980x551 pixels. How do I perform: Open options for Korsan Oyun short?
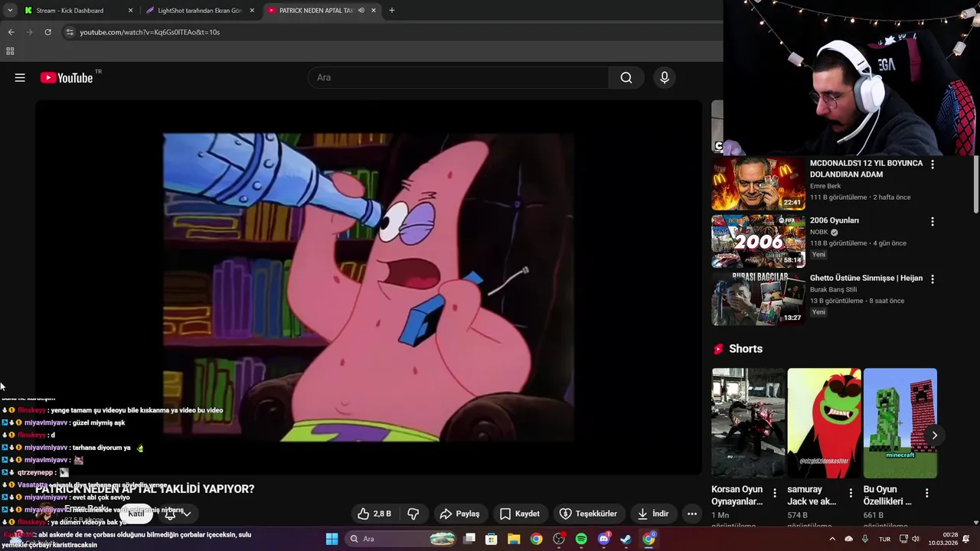[x=775, y=494]
